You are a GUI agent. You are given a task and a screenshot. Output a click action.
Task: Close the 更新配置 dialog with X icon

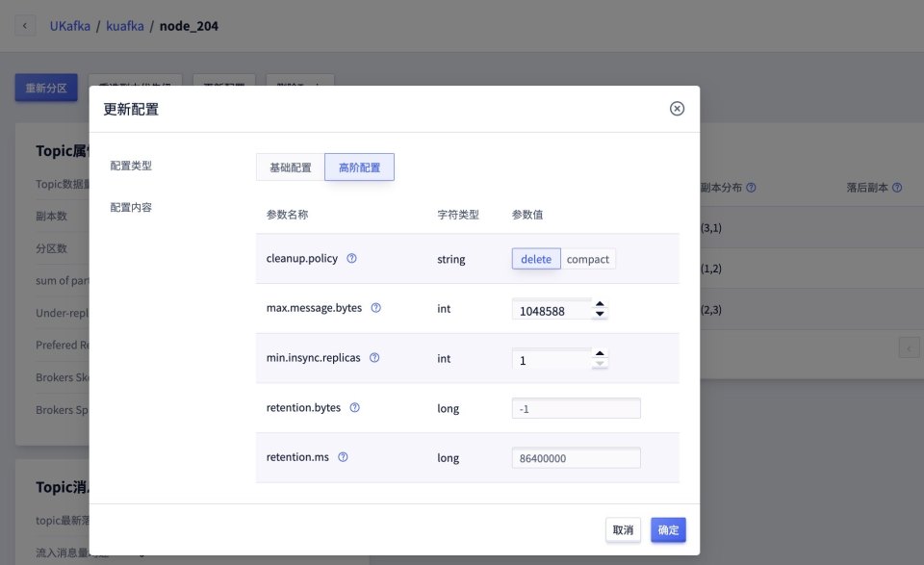[x=677, y=109]
